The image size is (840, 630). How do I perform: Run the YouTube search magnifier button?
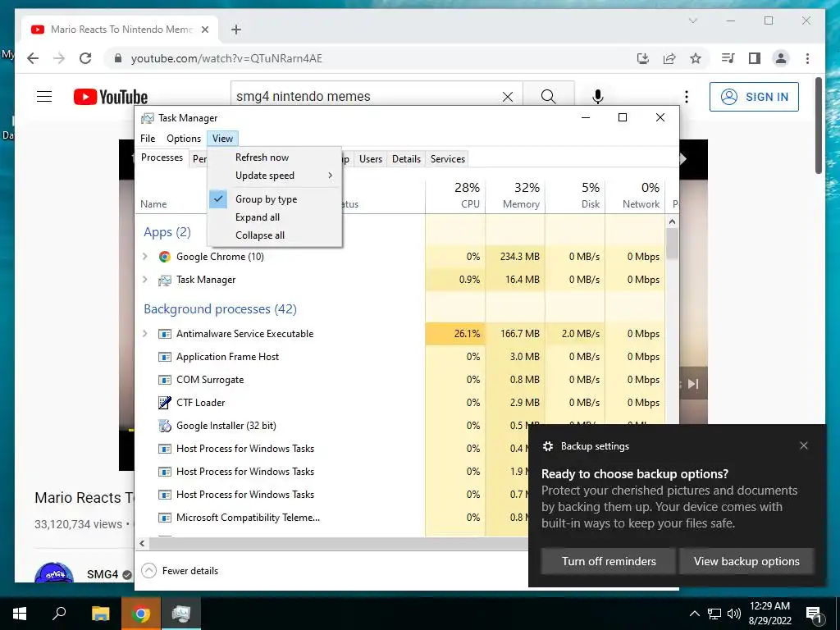[x=548, y=97]
